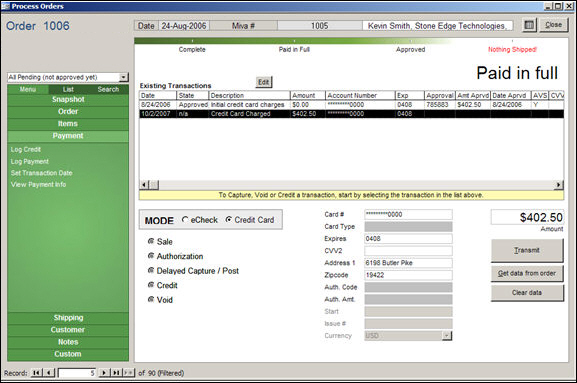577x383 pixels.
Task: Click the Edit button above transactions
Action: pyautogui.click(x=264, y=82)
